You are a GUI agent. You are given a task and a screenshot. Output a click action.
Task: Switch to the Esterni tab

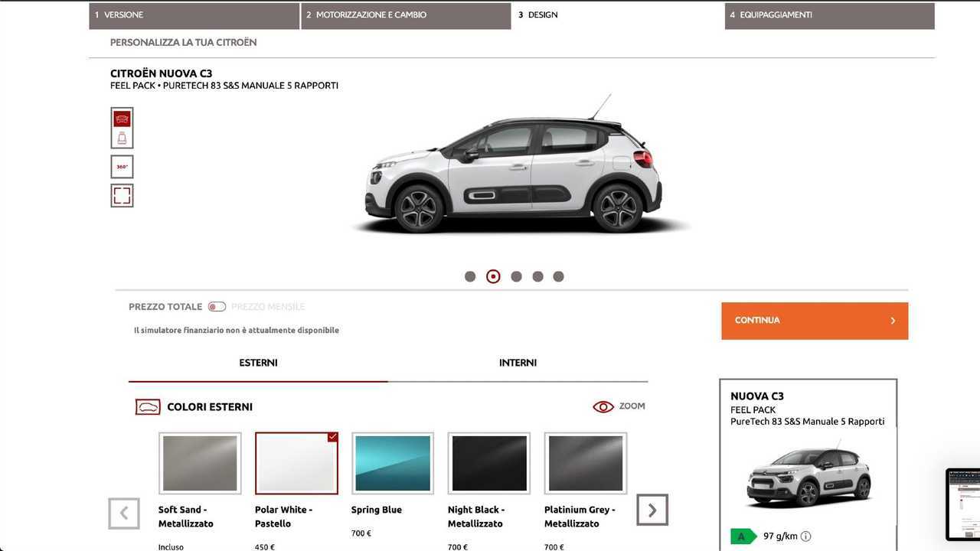(258, 364)
